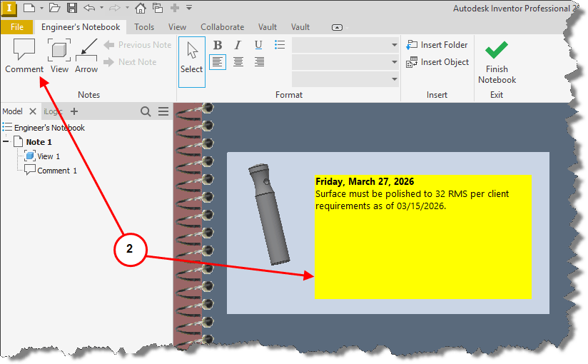Click the flashlight part view thumbnail

pos(269,214)
